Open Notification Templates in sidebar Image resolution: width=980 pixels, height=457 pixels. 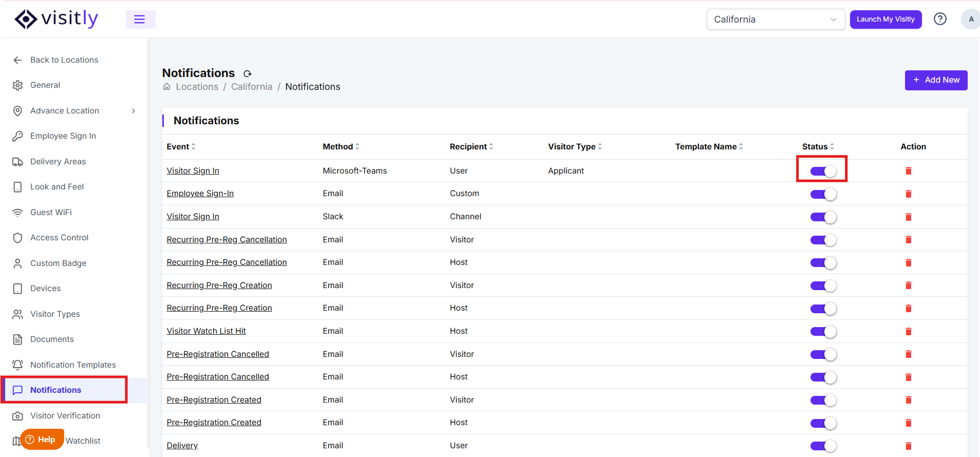tap(73, 365)
